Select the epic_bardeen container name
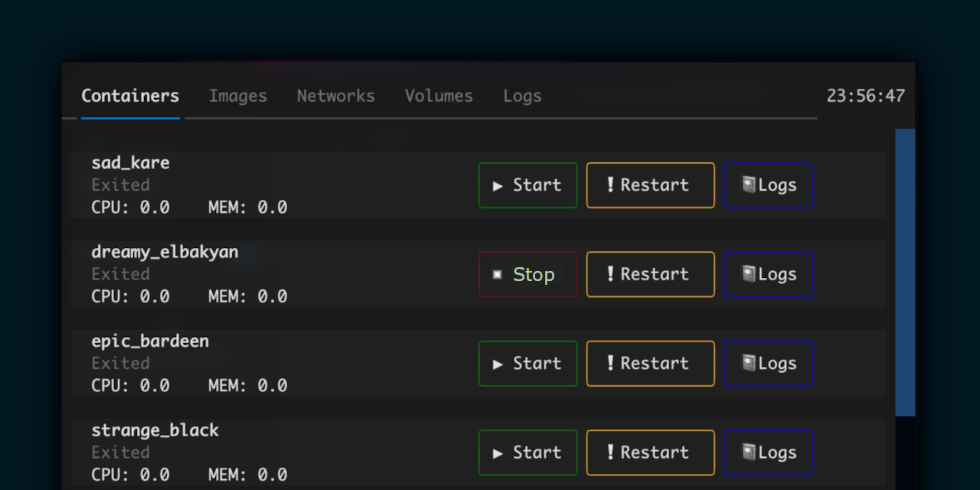This screenshot has width=980, height=490. [150, 341]
